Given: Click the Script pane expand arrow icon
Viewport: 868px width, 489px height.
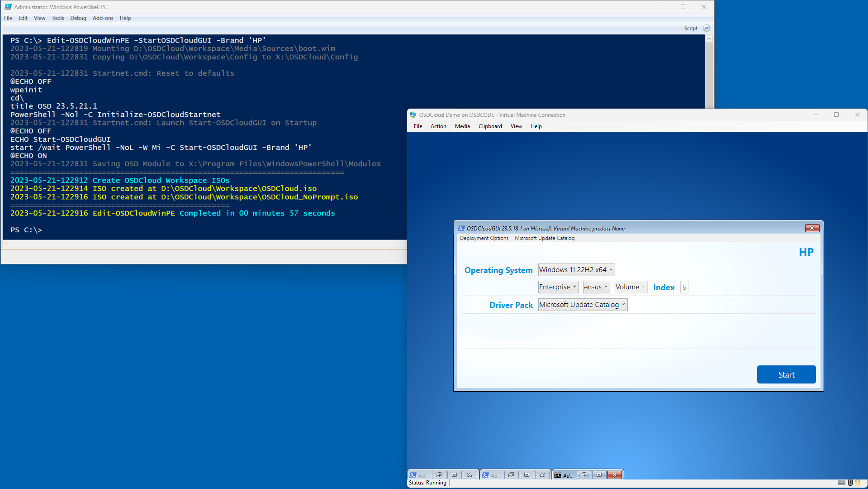Looking at the screenshot, I should 707,28.
